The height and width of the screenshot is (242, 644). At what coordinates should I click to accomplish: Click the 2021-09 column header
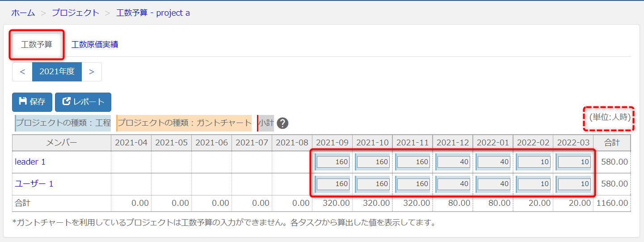click(x=332, y=143)
